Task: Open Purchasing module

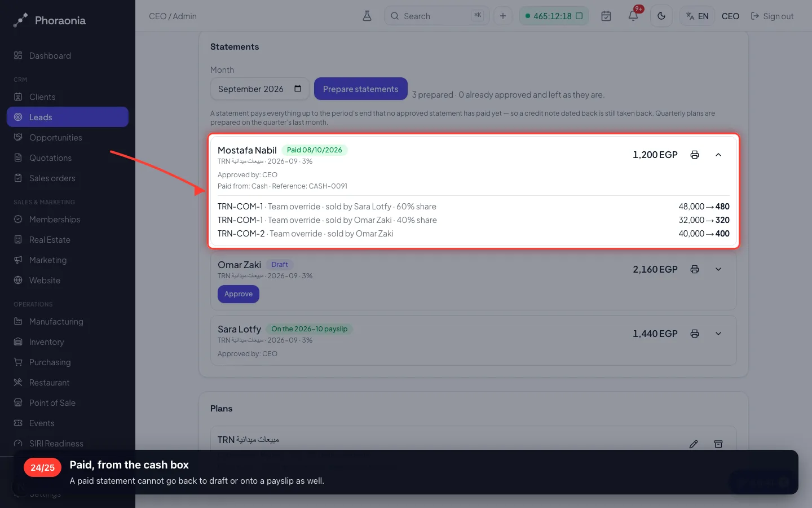Action: (68, 362)
